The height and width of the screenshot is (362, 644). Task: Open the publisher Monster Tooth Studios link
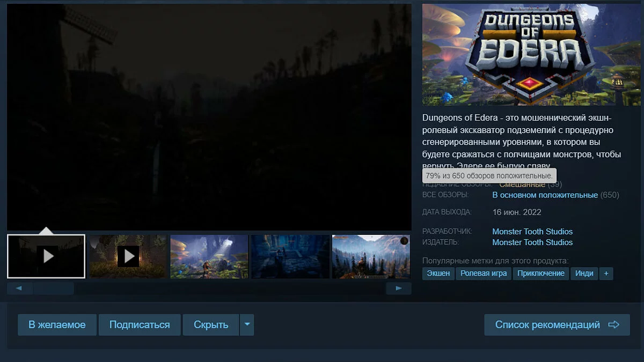[532, 242]
